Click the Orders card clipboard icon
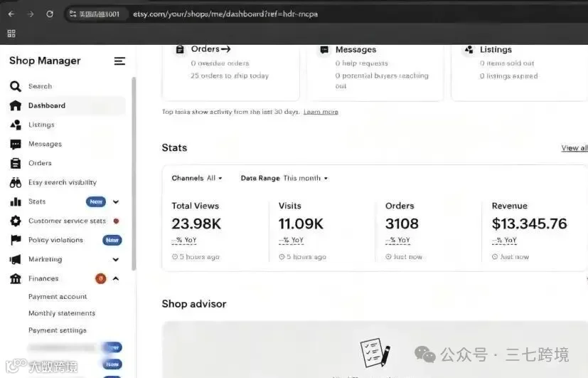Image resolution: width=588 pixels, height=378 pixels. [x=180, y=49]
